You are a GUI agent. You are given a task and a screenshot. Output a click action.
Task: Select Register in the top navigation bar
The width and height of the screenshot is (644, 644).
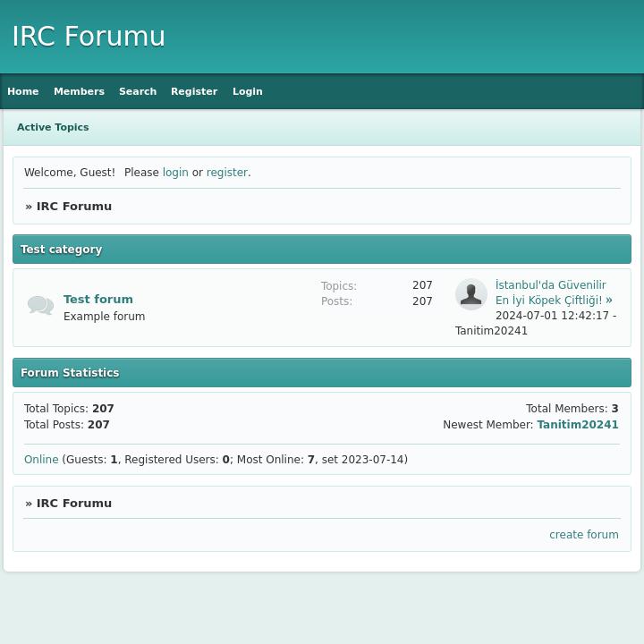[x=194, y=91]
